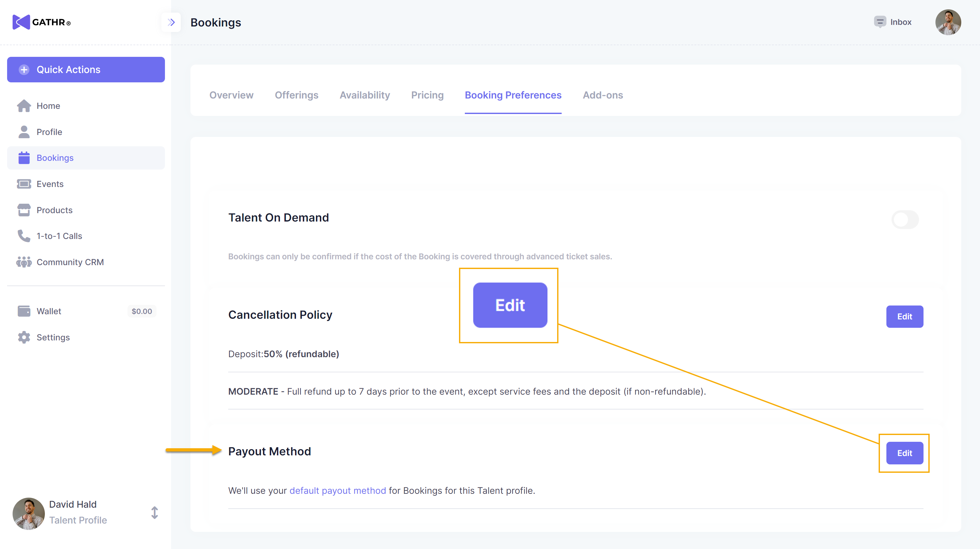Open Profile via person icon
The height and width of the screenshot is (549, 980).
tap(24, 132)
